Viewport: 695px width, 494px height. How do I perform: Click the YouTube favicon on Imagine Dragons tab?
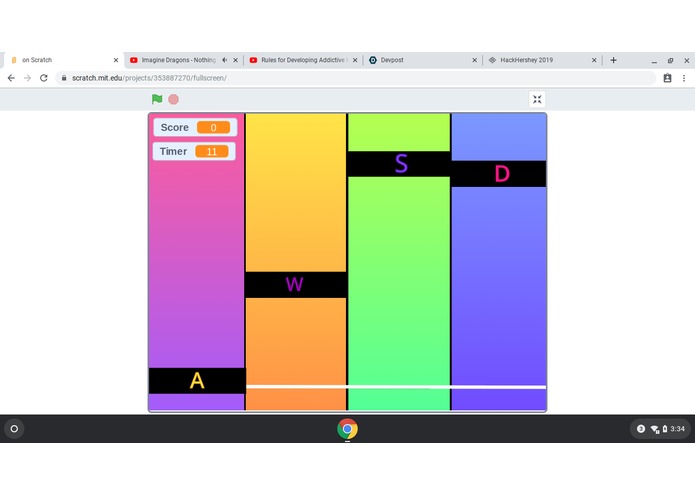tap(134, 60)
